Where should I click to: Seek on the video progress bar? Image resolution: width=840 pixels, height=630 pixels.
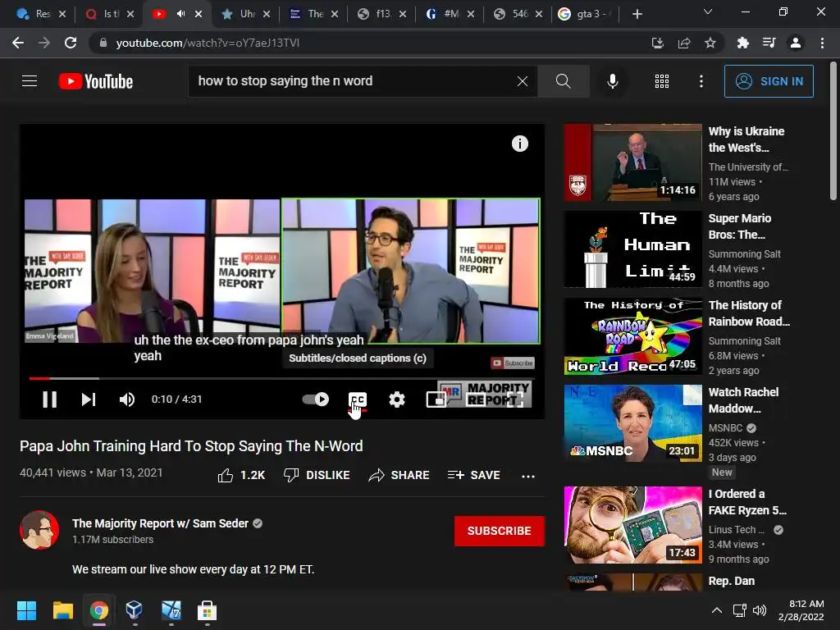[x=281, y=378]
